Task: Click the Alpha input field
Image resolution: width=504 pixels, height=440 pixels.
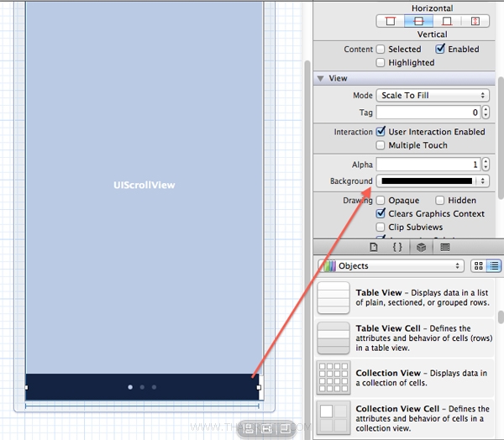Action: tap(428, 165)
